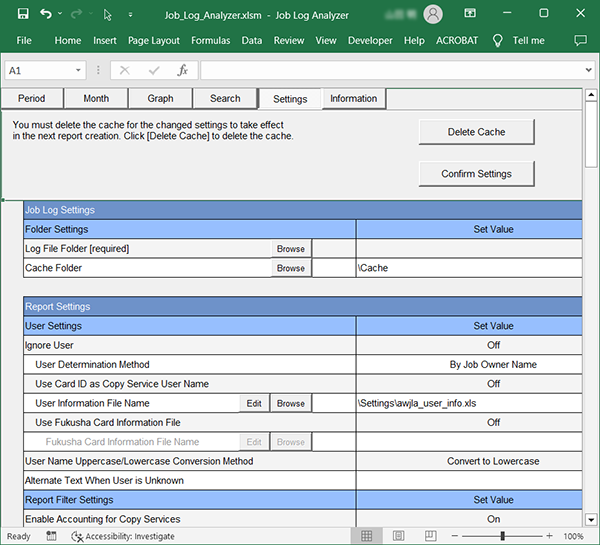Browse for the User Information File Name
600x545 pixels.
[x=291, y=403]
